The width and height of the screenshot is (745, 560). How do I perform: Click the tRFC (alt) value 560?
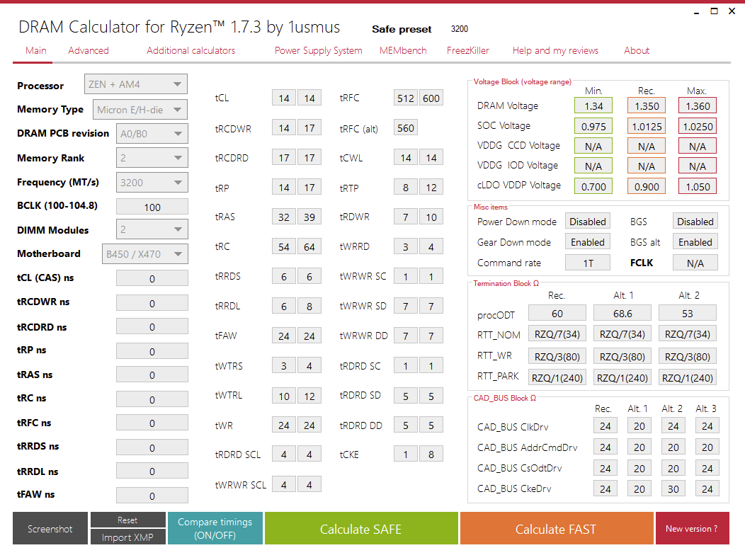[406, 127]
